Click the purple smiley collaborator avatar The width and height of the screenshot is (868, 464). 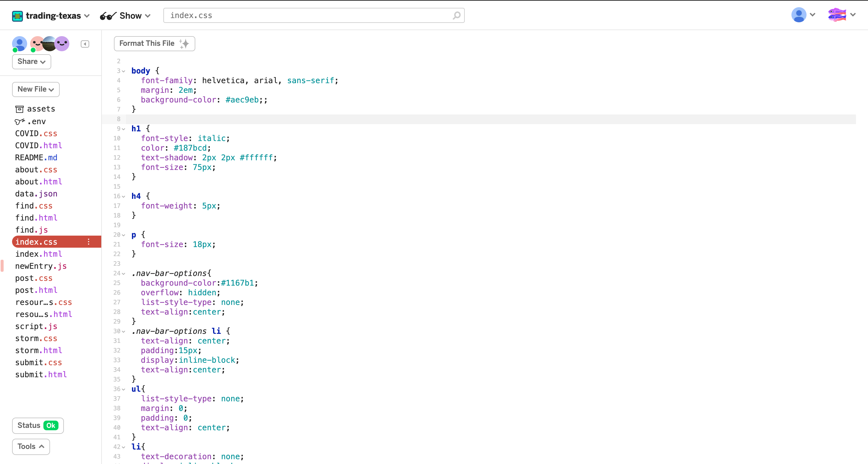[63, 43]
